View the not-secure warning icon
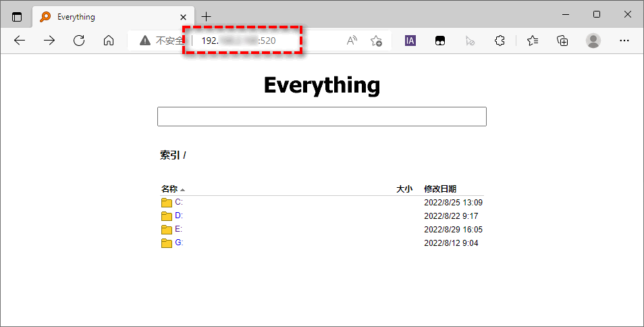Image resolution: width=644 pixels, height=327 pixels. click(x=145, y=41)
